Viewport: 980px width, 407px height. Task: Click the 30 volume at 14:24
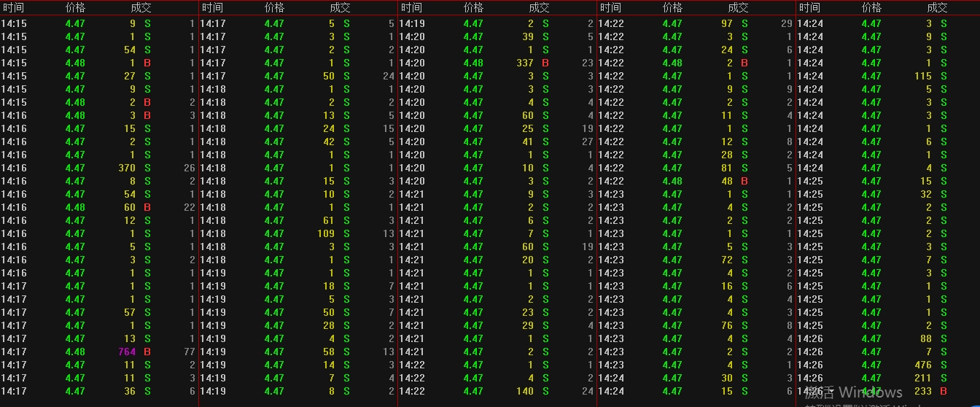pyautogui.click(x=727, y=378)
